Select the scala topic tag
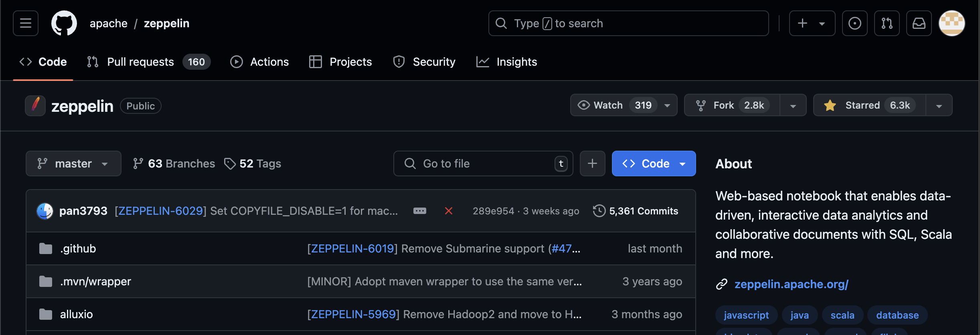This screenshot has height=335, width=980. pyautogui.click(x=842, y=315)
